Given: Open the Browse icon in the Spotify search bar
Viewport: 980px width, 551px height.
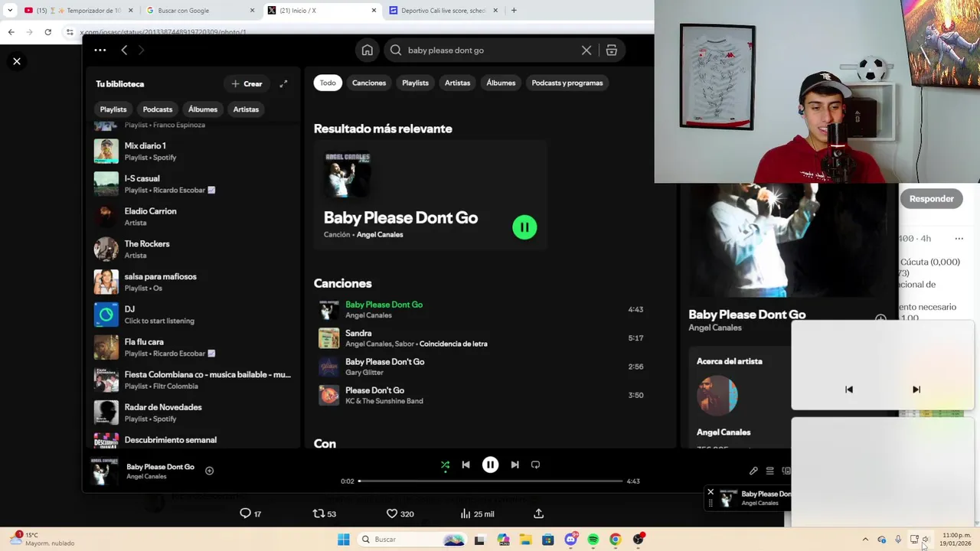Looking at the screenshot, I should (612, 50).
